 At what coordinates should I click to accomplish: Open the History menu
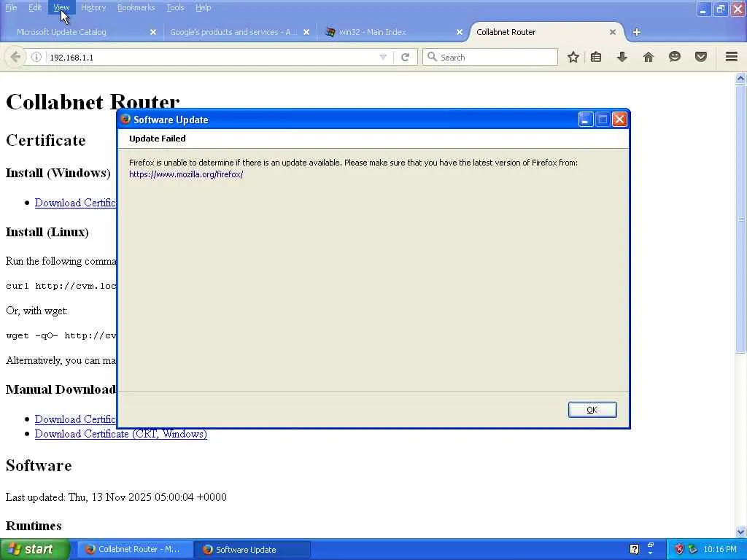click(93, 7)
